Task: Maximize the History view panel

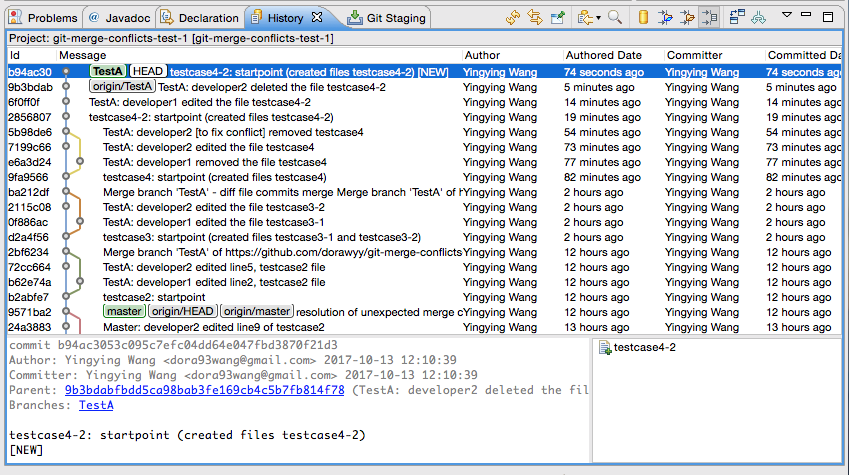Action: pyautogui.click(x=828, y=17)
